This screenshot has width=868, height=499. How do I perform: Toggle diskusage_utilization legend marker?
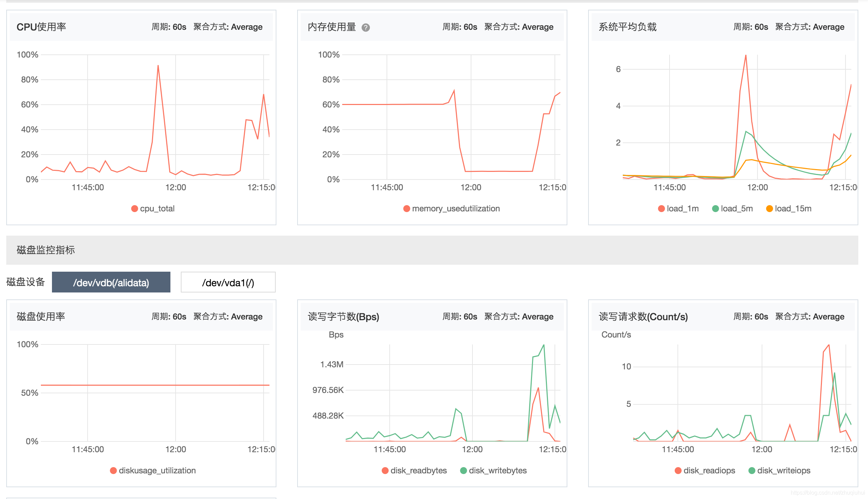click(x=113, y=471)
